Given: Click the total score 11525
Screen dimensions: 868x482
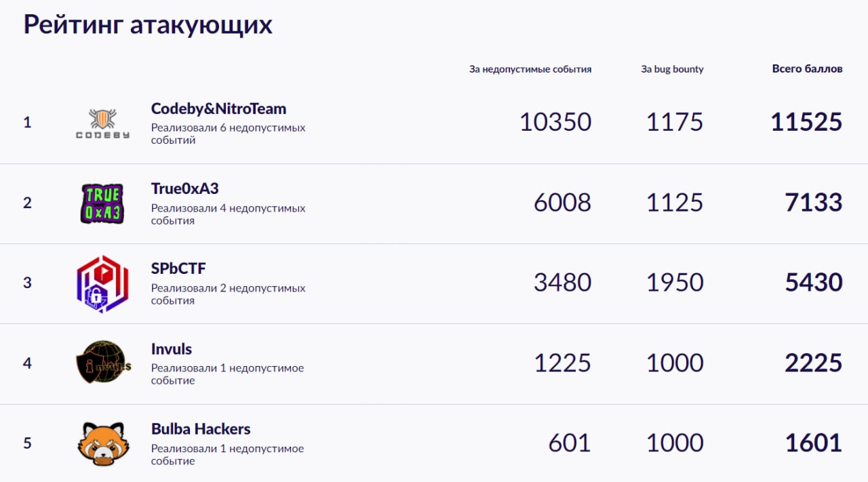Looking at the screenshot, I should click(806, 123).
